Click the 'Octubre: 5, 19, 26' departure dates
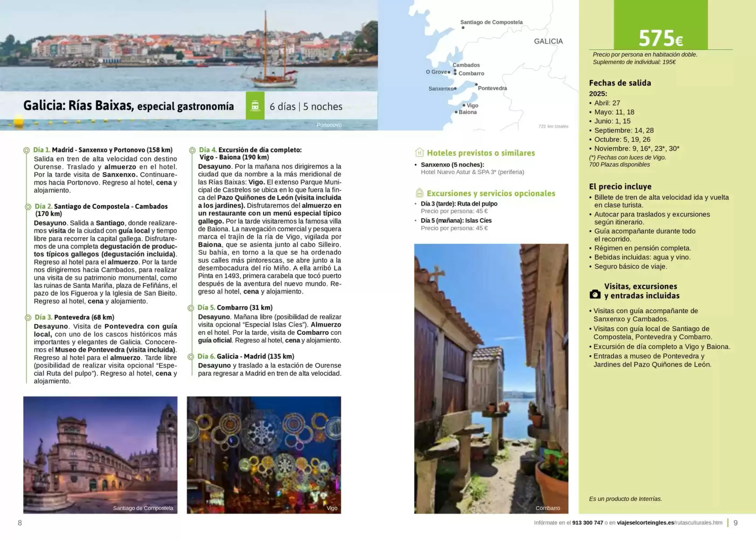Viewport: 756px width, 540px height. 622,139
